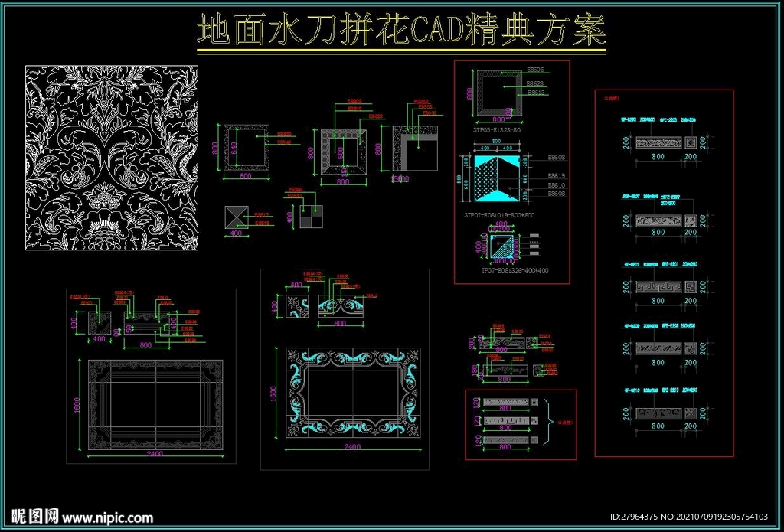784x532 pixels.
Task: Click the 640 dimension inside the square frame tile
Action: [233, 148]
